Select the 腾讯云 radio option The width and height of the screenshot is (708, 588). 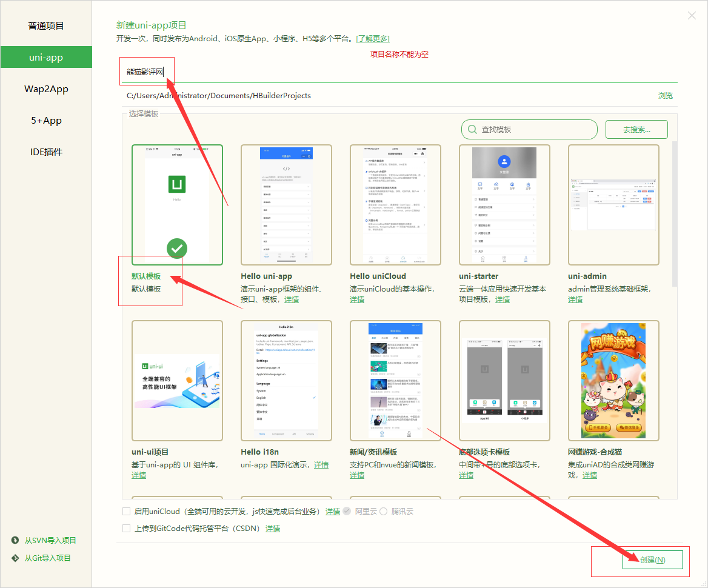pos(383,511)
